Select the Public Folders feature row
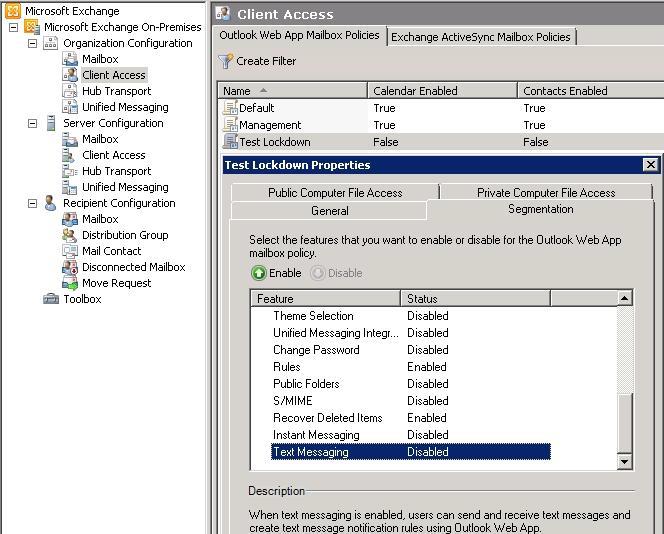Image resolution: width=664 pixels, height=534 pixels. 411,384
